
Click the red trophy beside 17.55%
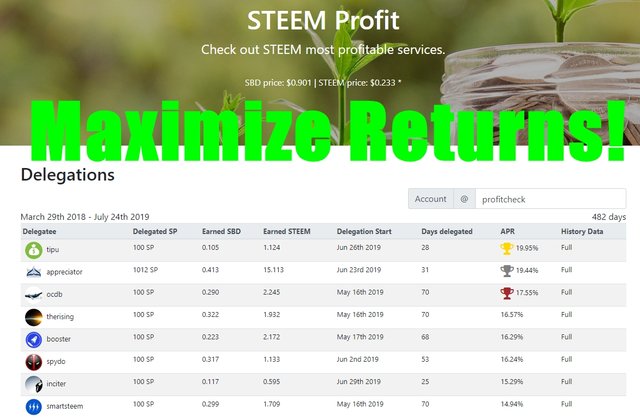[507, 293]
